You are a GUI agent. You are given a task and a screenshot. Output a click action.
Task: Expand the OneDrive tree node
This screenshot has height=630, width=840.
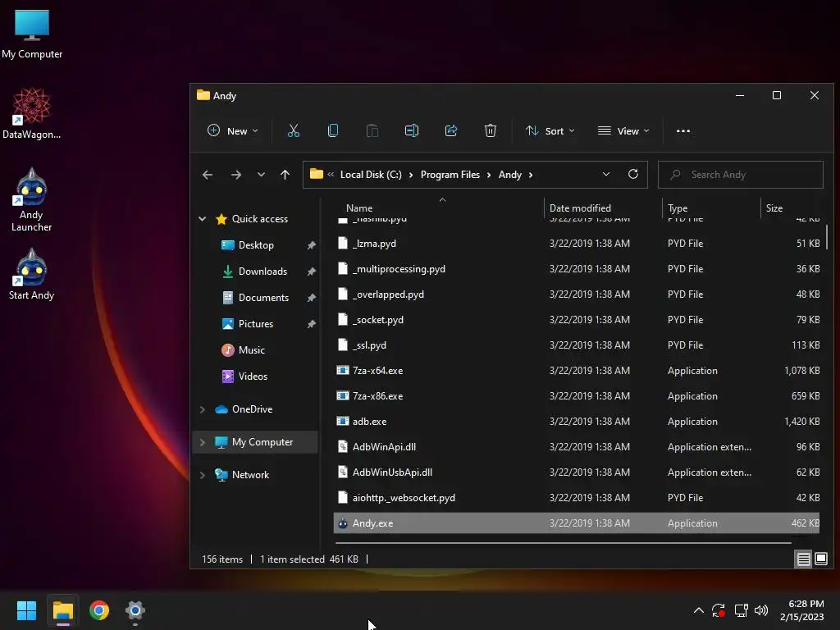point(203,409)
